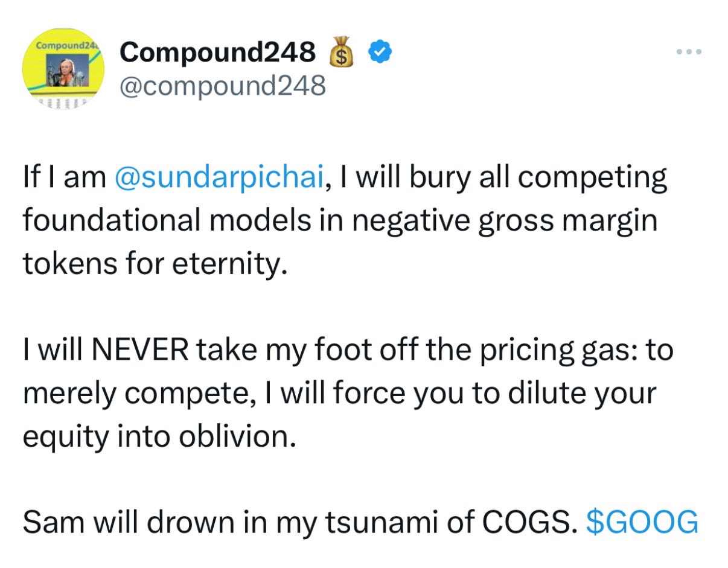This screenshot has height=568, width=728.
Task: Click the phrase 'negative gross margin'
Action: [x=503, y=222]
